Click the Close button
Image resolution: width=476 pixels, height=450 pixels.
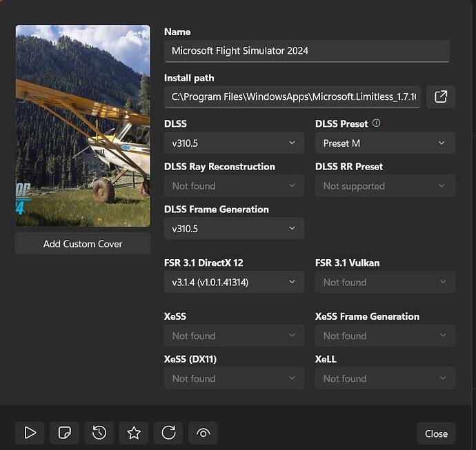click(436, 433)
